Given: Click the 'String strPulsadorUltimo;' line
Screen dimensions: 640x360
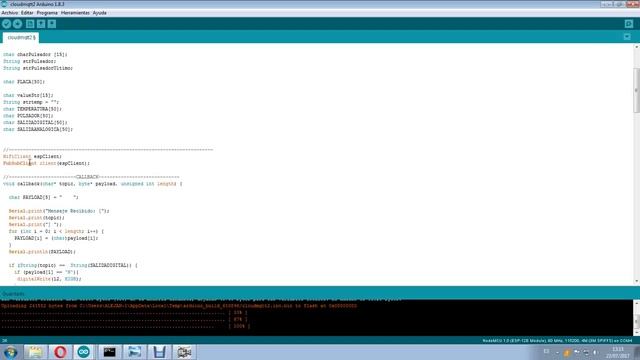Looking at the screenshot, I should pyautogui.click(x=38, y=68).
